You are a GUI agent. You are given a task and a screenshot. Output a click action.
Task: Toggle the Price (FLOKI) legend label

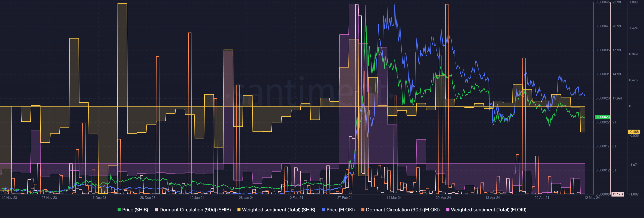click(x=340, y=210)
